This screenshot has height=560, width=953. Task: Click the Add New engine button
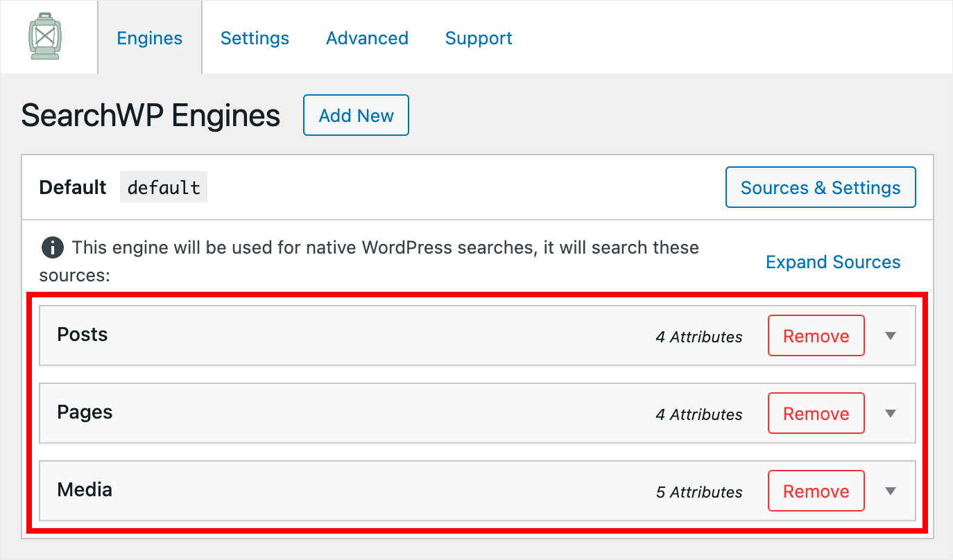pos(356,115)
